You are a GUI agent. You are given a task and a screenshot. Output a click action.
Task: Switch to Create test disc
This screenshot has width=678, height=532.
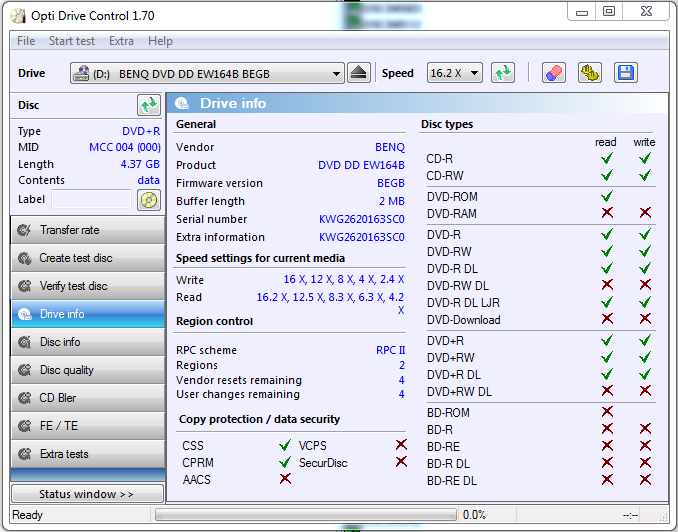point(88,258)
